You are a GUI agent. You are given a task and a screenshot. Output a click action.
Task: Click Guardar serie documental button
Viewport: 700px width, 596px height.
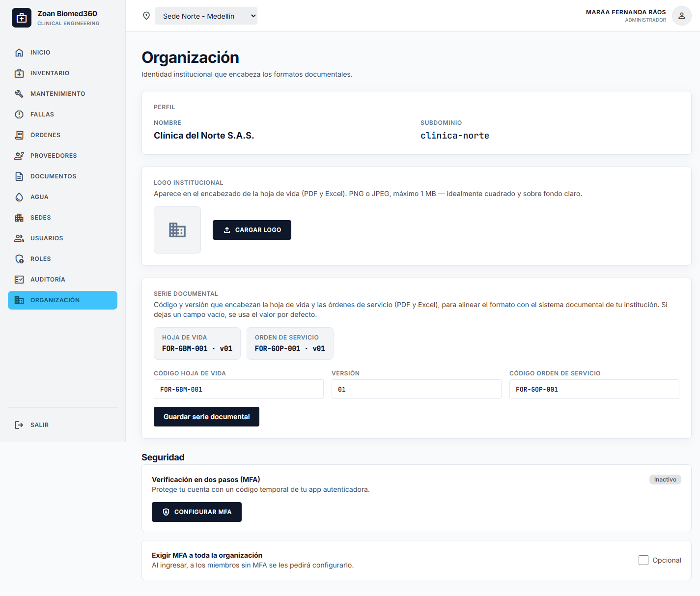coord(206,417)
